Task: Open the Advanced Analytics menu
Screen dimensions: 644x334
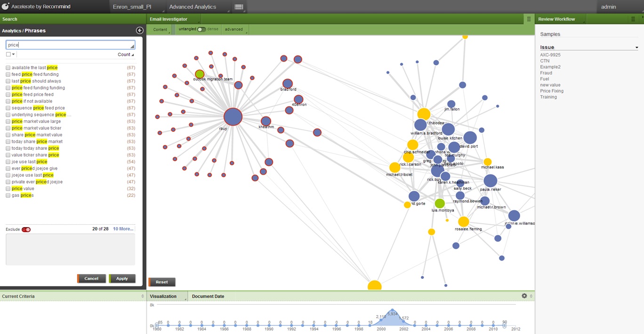Action: click(x=193, y=7)
